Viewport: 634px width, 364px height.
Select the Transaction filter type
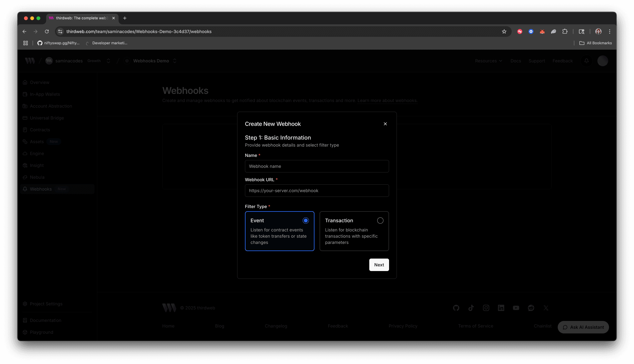pos(354,231)
